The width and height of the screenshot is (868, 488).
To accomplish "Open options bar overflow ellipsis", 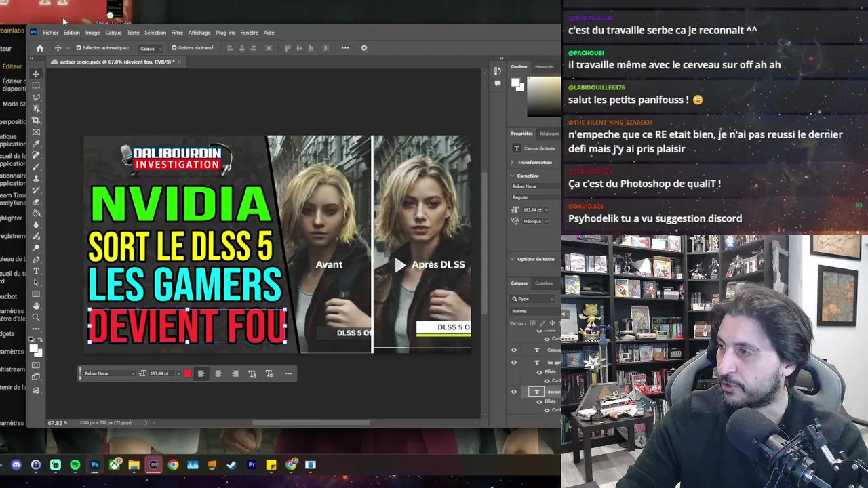I will pyautogui.click(x=345, y=48).
